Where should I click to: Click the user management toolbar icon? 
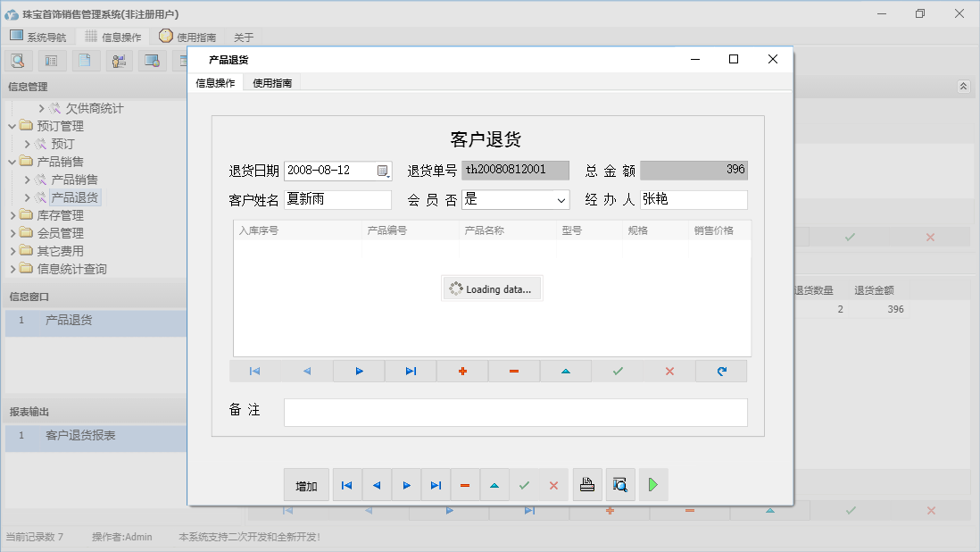(x=118, y=60)
